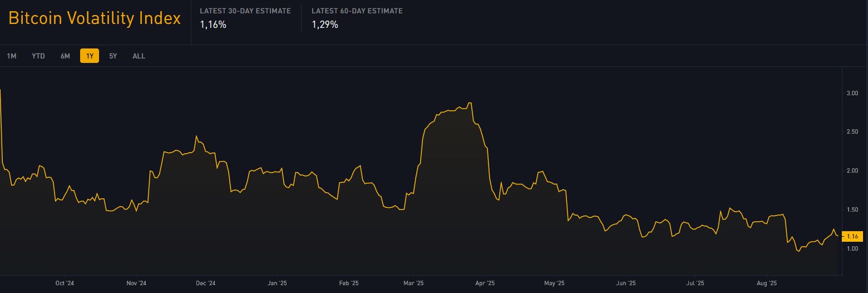Click the Mar '25 axis label

click(x=413, y=284)
